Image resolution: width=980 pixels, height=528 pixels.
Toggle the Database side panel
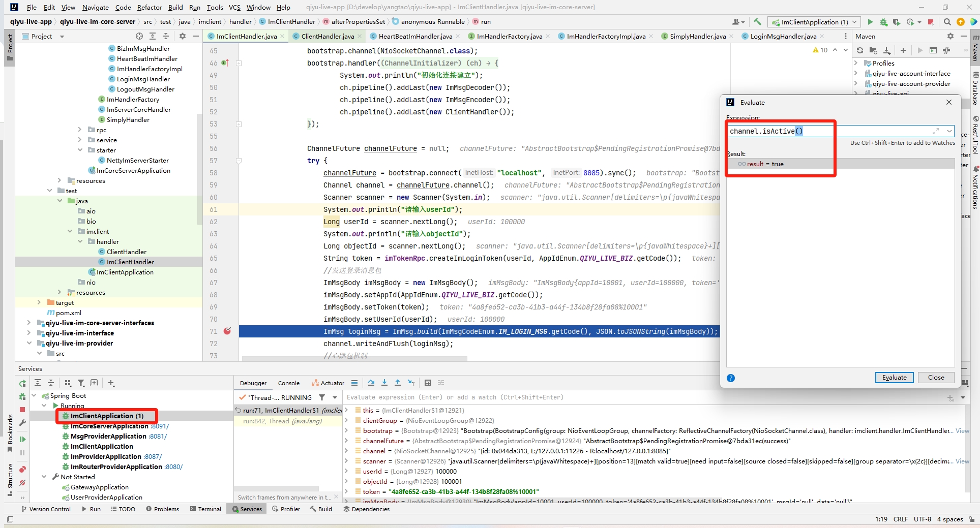coord(975,88)
